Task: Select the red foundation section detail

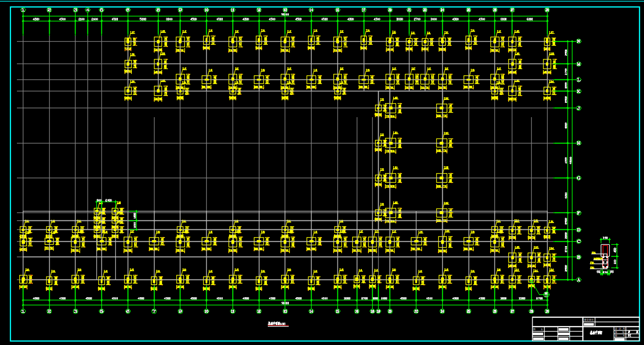Action: [605, 258]
